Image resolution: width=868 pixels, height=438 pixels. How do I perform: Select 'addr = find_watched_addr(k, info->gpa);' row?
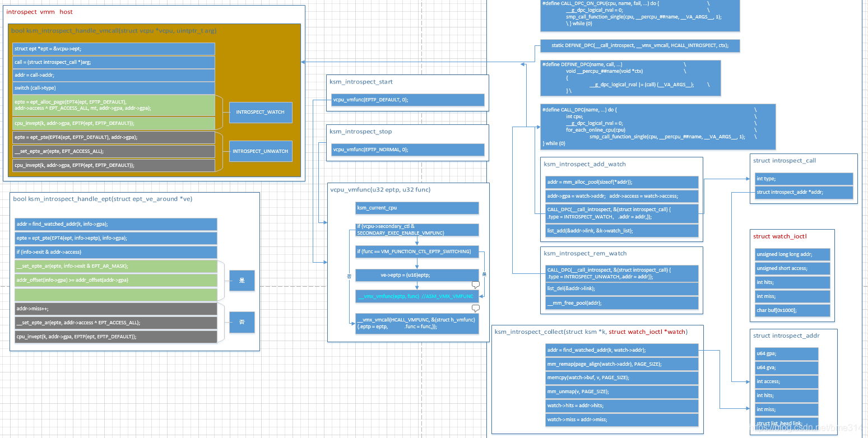pyautogui.click(x=116, y=224)
